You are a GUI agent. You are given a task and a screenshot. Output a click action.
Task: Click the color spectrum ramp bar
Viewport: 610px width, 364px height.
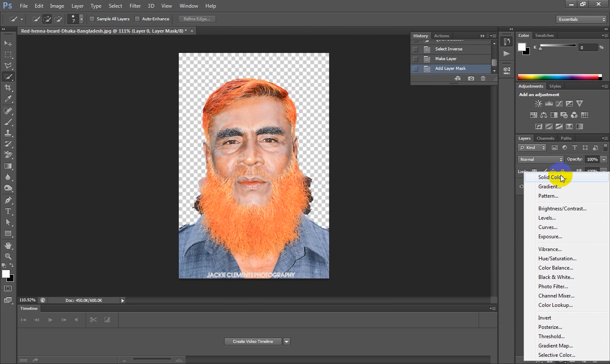(x=559, y=77)
